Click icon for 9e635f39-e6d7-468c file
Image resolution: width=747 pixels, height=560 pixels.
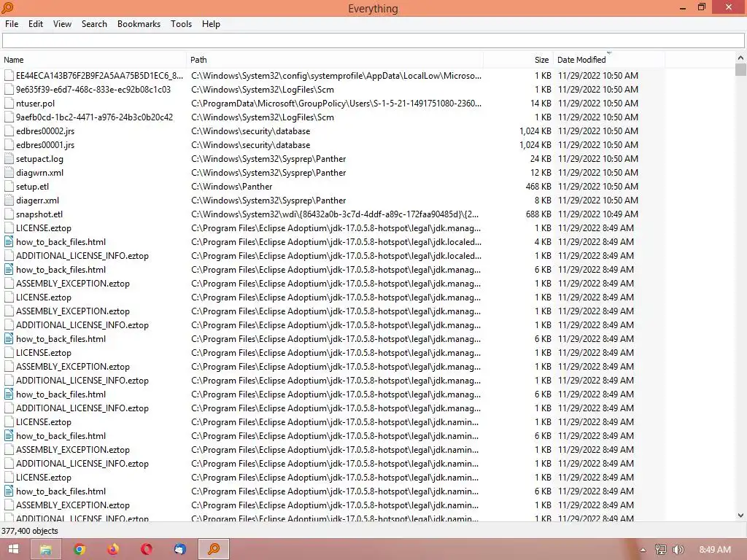[9, 89]
